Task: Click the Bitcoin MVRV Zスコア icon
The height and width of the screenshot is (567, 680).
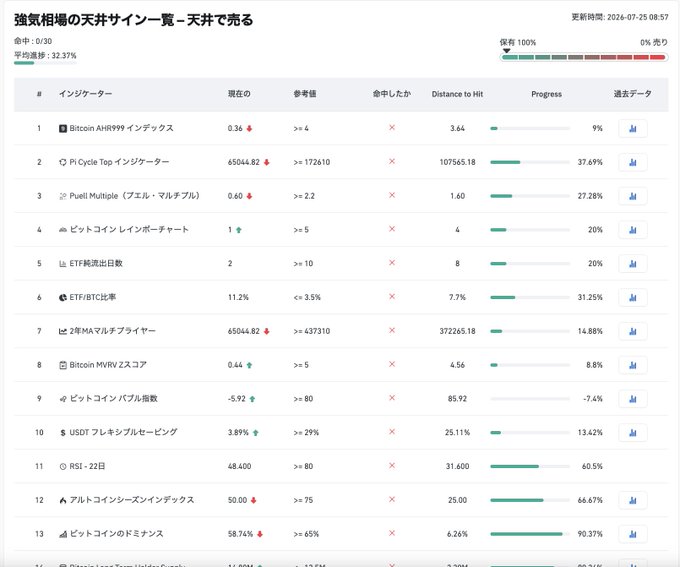Action: click(63, 365)
